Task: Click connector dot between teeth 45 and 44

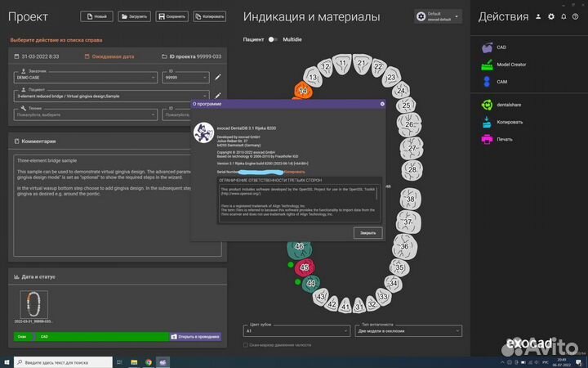Action: (298, 281)
